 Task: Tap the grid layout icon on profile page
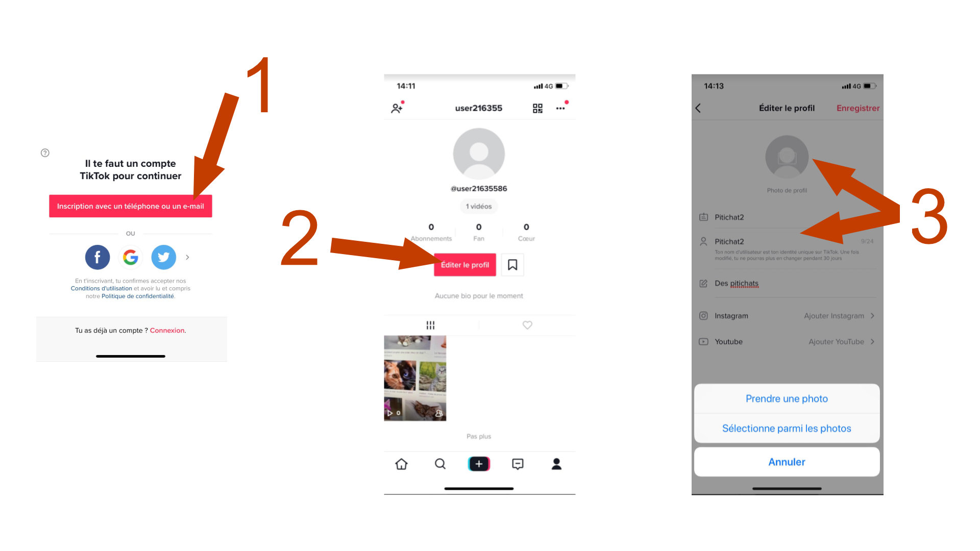click(430, 325)
